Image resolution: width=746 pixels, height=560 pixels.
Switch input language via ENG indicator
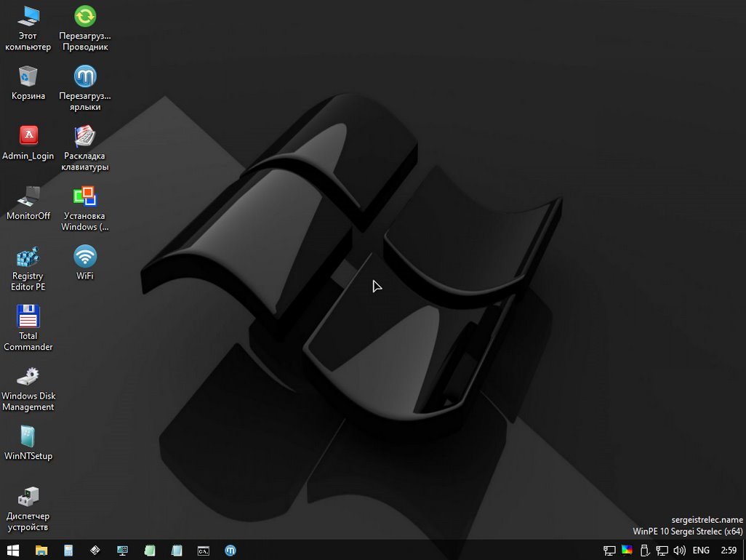click(x=701, y=551)
